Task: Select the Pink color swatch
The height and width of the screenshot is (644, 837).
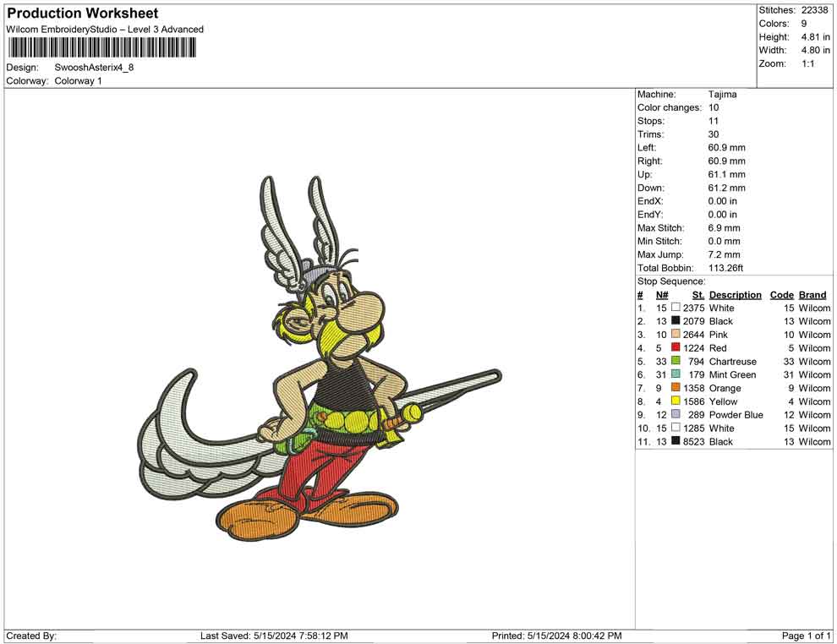Action: coord(676,334)
